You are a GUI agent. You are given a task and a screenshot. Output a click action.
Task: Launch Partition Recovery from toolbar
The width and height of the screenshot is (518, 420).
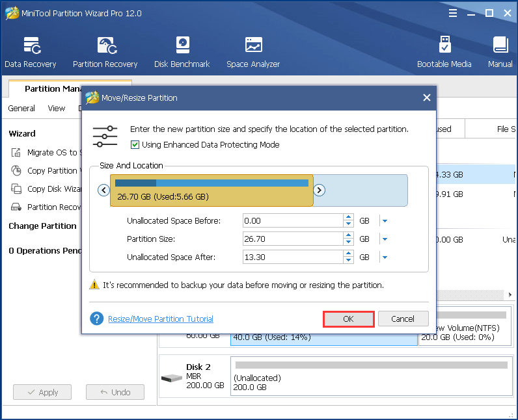[105, 52]
